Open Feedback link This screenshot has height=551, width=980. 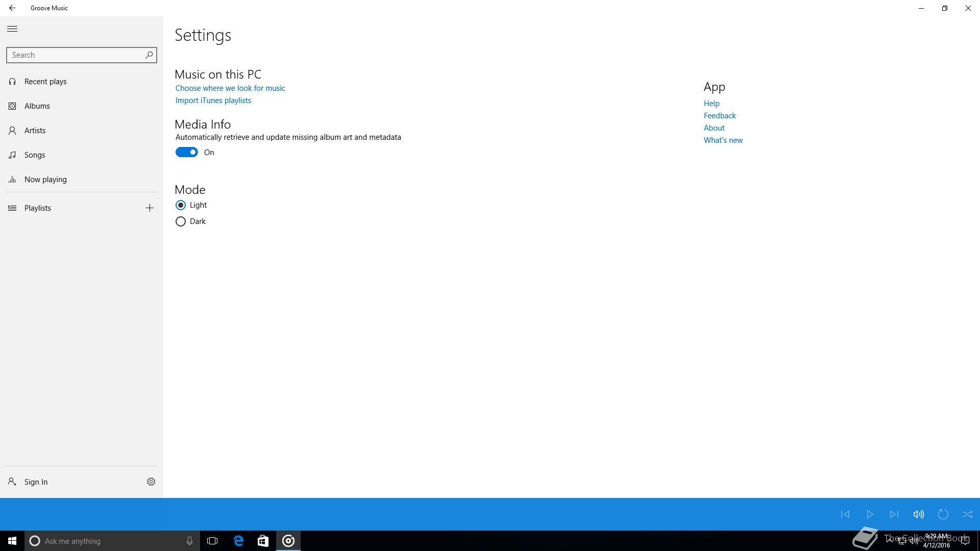point(720,116)
